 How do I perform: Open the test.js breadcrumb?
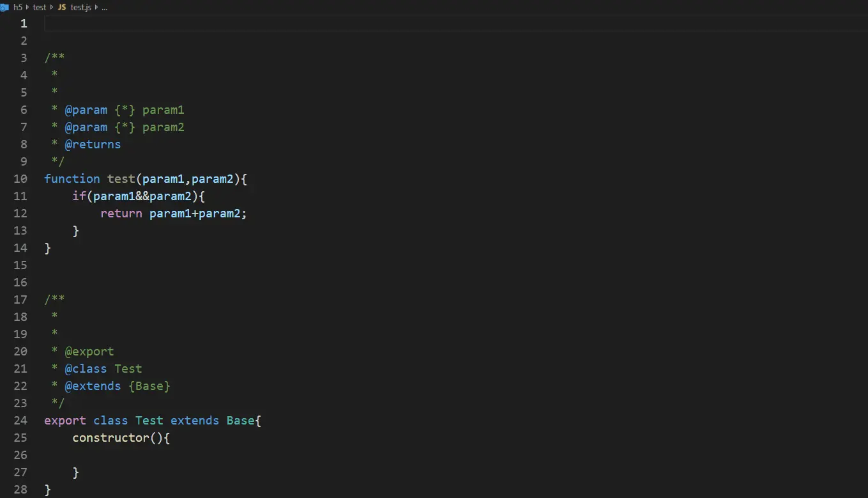click(x=81, y=8)
